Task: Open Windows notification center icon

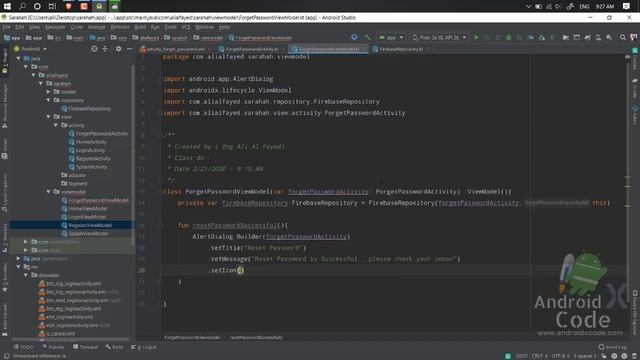Action: 626,6
